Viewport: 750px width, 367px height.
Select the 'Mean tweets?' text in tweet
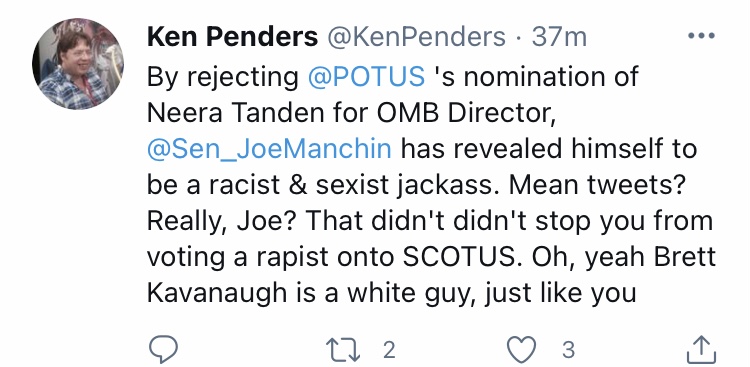tap(595, 185)
